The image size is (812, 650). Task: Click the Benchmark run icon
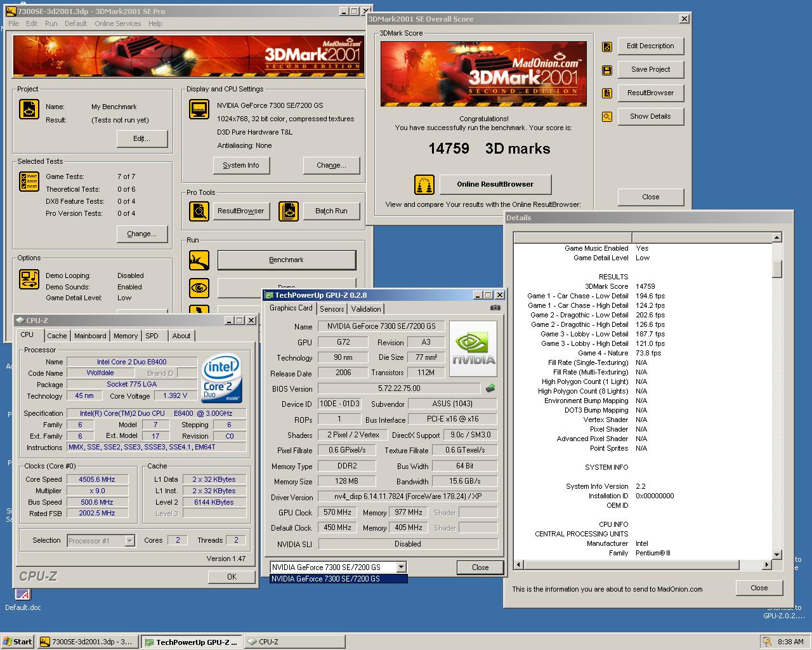click(199, 260)
